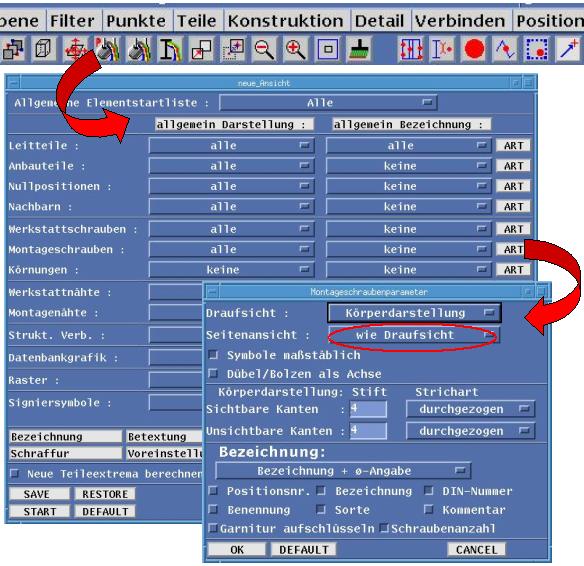Click the allgemein Darstellung button

(x=234, y=124)
